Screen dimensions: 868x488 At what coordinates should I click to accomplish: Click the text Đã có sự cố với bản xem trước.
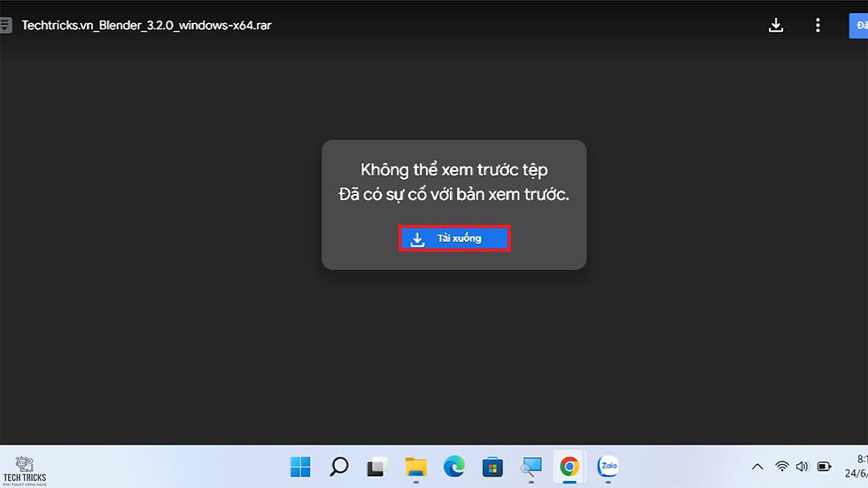tap(453, 194)
